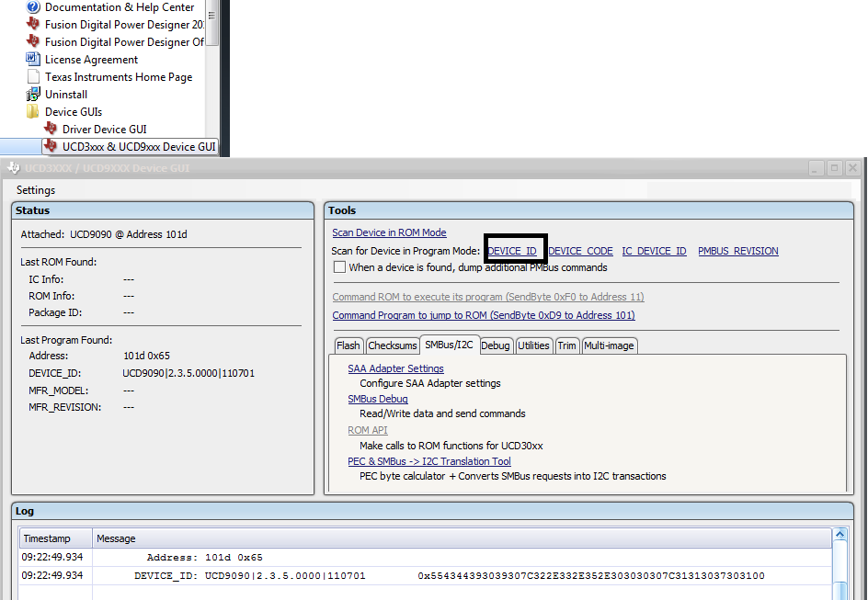
Task: Open the Device GUIs folder icon
Action: pos(33,112)
